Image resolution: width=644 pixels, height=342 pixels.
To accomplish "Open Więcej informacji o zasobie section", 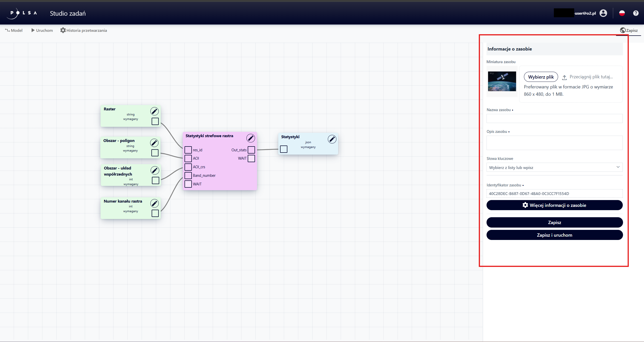I will tap(554, 205).
